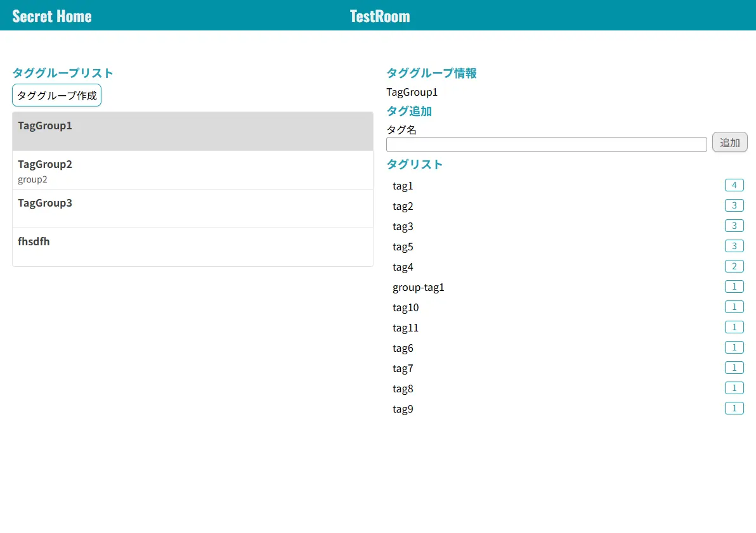This screenshot has width=756, height=533.
Task: Select TagGroup2 in the group list
Action: point(192,170)
